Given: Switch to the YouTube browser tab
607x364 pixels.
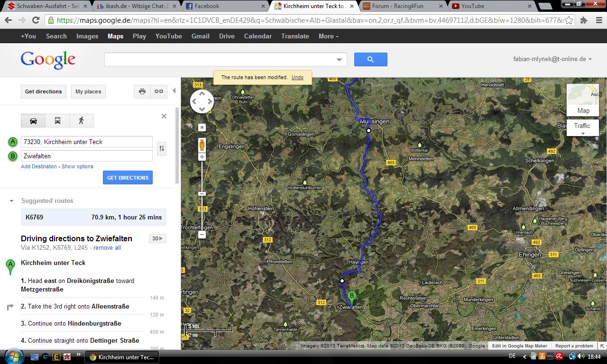Looking at the screenshot, I should [x=492, y=6].
